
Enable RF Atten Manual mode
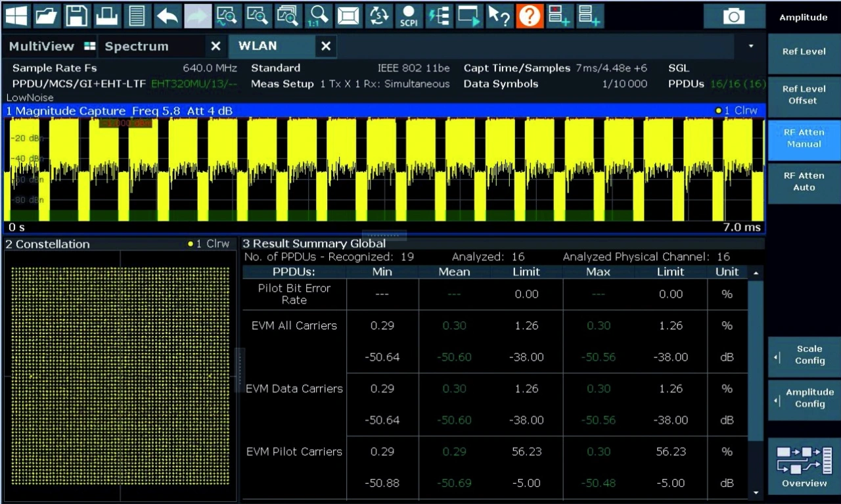pos(804,139)
